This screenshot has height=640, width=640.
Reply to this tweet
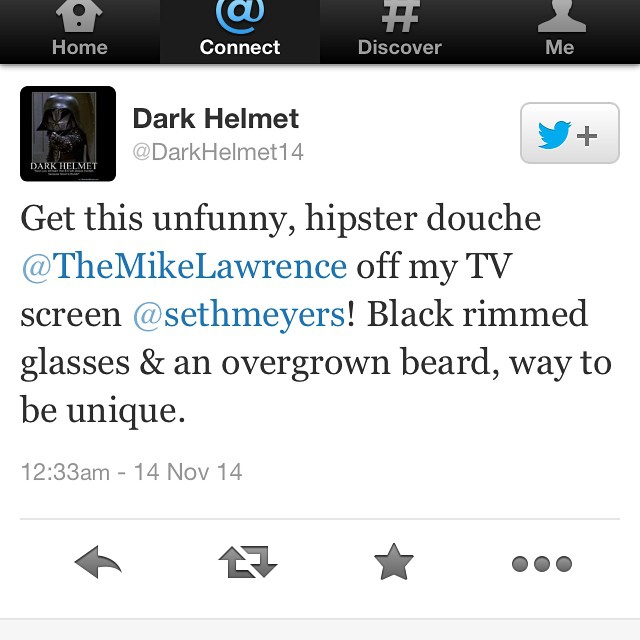[x=98, y=562]
